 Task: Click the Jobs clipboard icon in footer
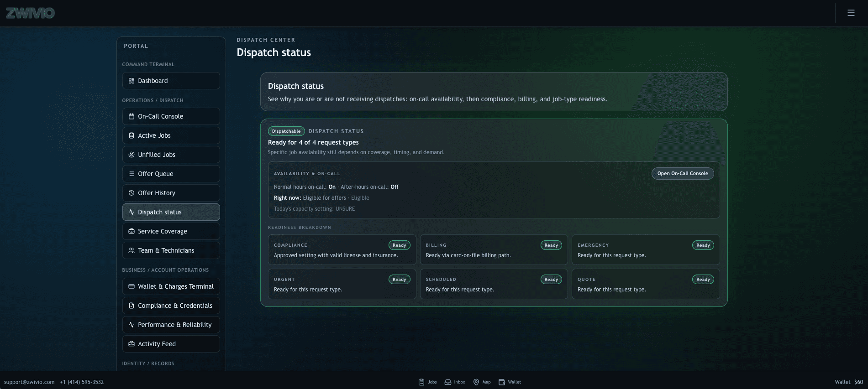tap(421, 382)
